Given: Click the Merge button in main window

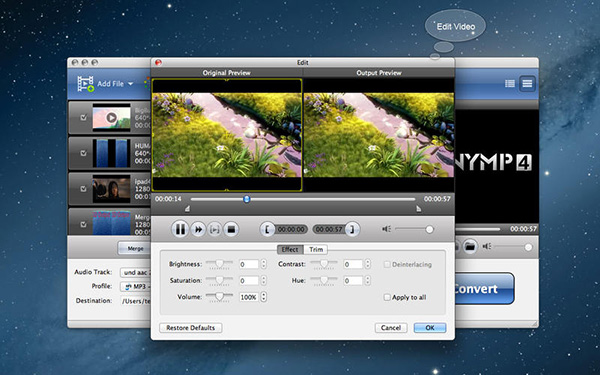Looking at the screenshot, I should 134,248.
